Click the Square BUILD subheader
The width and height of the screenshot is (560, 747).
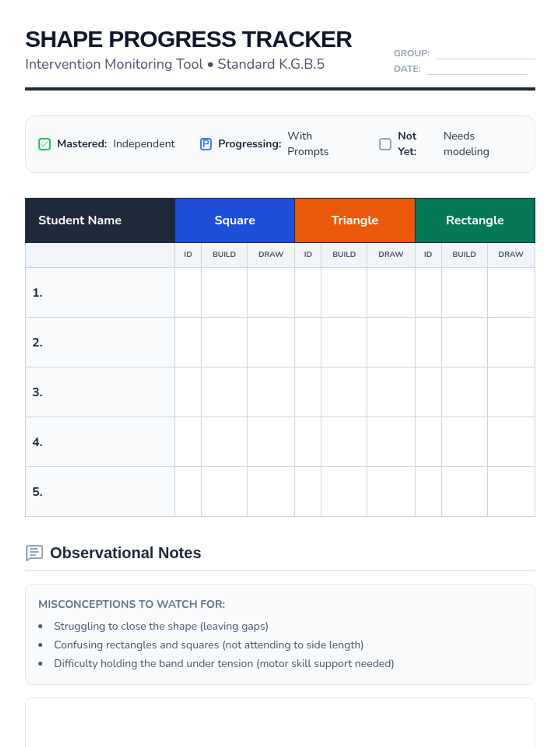pos(224,254)
